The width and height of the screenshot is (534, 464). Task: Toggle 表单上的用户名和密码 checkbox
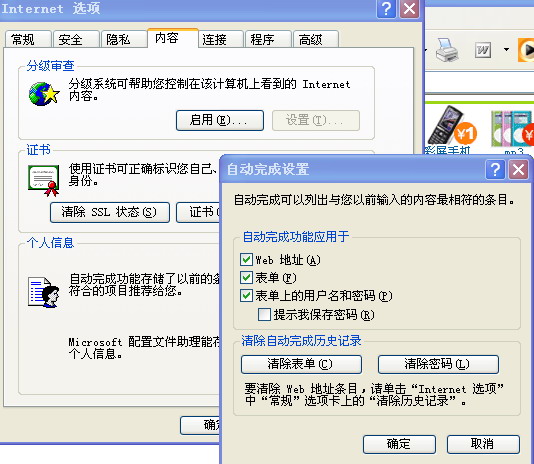(x=246, y=296)
